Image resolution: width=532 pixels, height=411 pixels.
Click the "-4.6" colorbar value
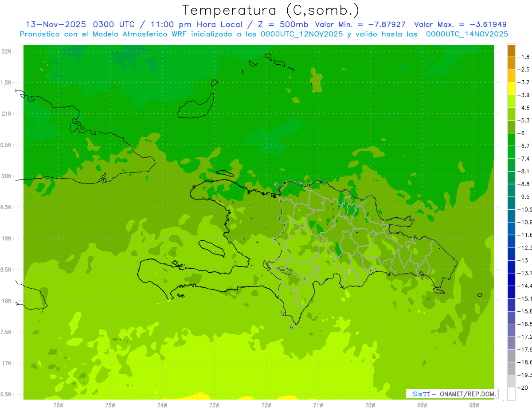(x=524, y=108)
